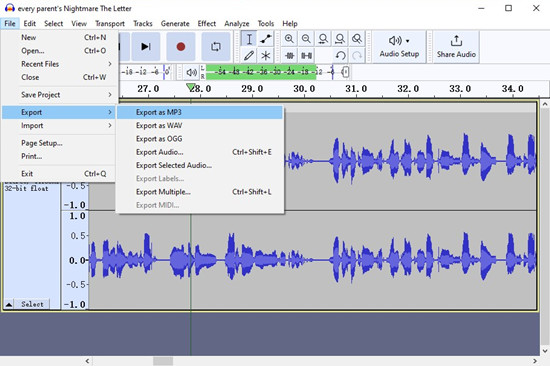Viewport: 550px width, 366px height.
Task: Click the Audacity headphones title icon
Action: pyautogui.click(x=9, y=8)
